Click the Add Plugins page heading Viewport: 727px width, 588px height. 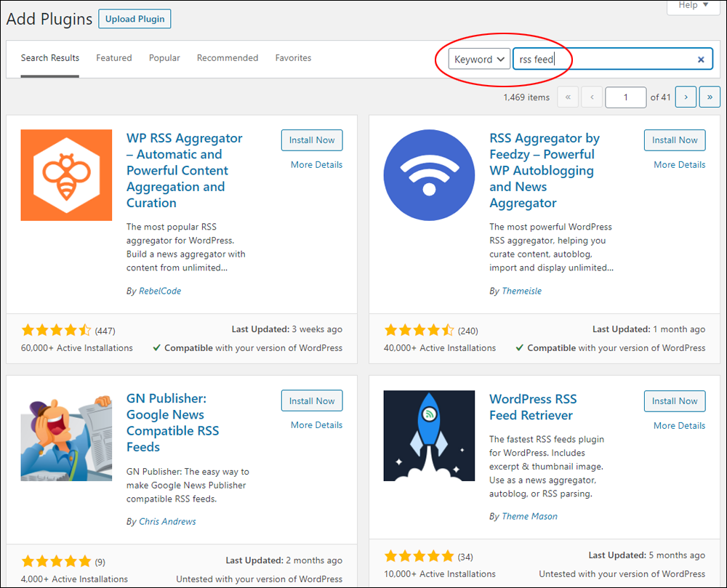(49, 19)
